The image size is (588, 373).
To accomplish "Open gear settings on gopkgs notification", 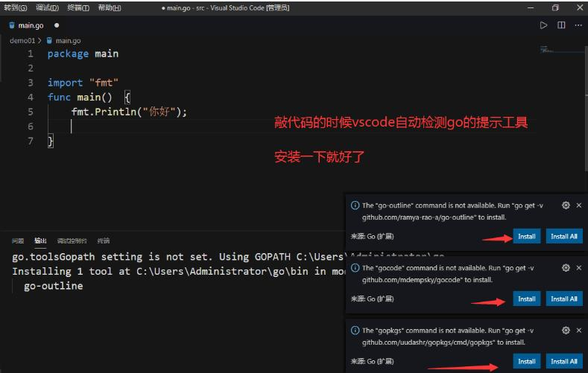I will [x=566, y=331].
